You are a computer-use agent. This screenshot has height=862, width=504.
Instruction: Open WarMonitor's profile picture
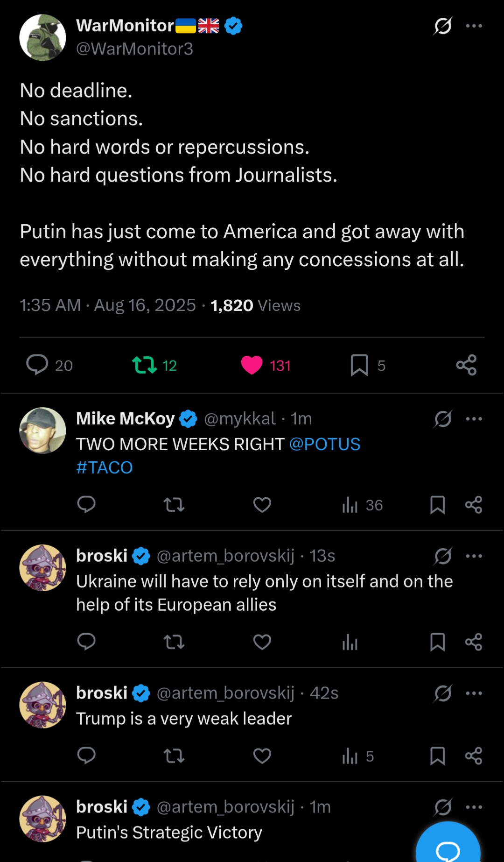(x=42, y=37)
